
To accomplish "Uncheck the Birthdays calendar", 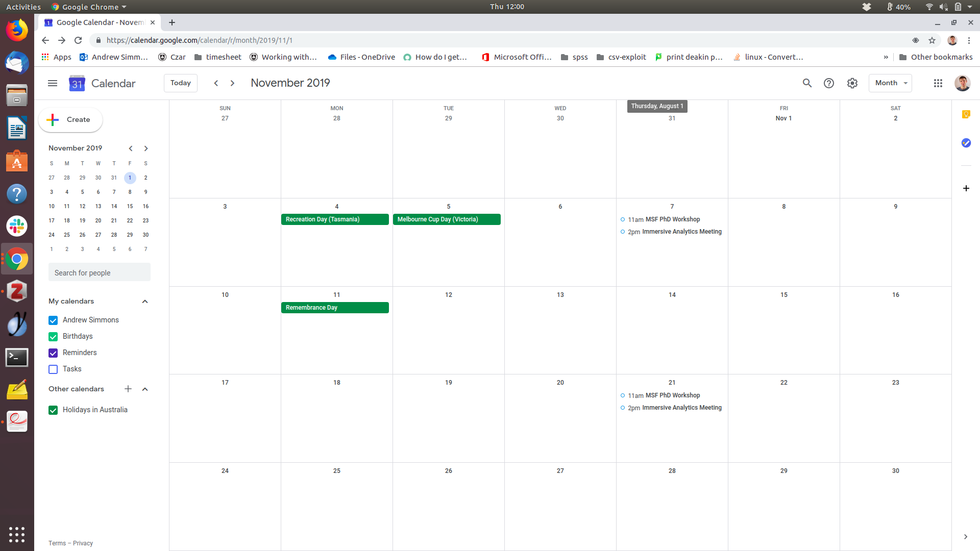I will pyautogui.click(x=53, y=337).
